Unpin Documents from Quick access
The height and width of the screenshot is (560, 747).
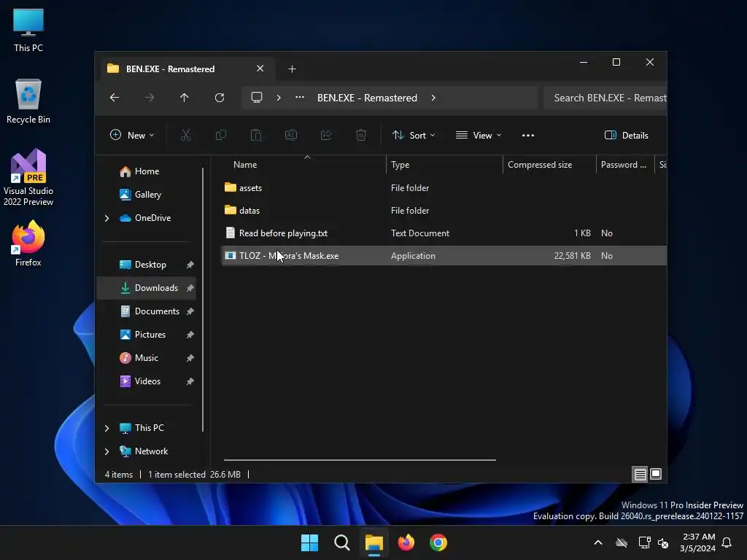(190, 311)
